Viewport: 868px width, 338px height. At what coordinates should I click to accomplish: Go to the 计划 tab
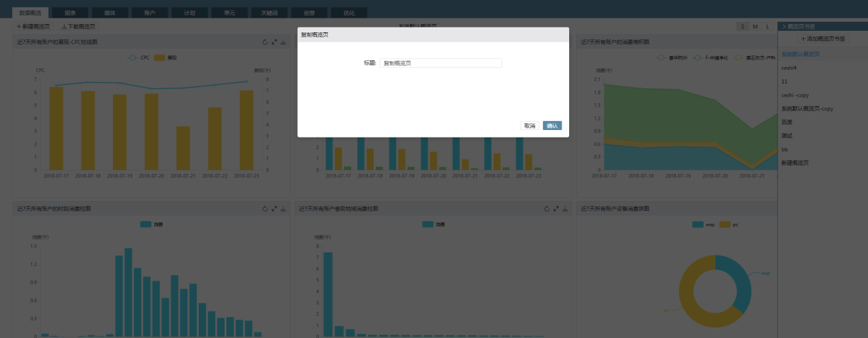pyautogui.click(x=189, y=12)
